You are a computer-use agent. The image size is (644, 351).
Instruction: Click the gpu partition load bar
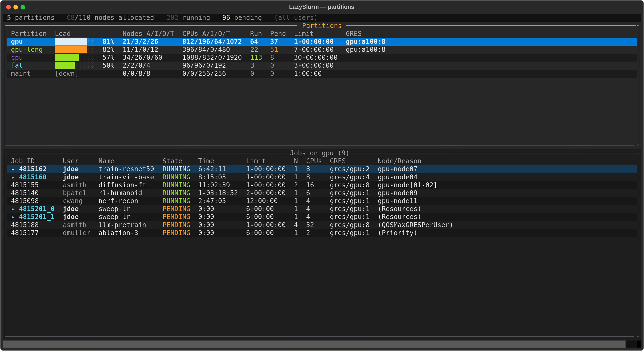pyautogui.click(x=74, y=42)
